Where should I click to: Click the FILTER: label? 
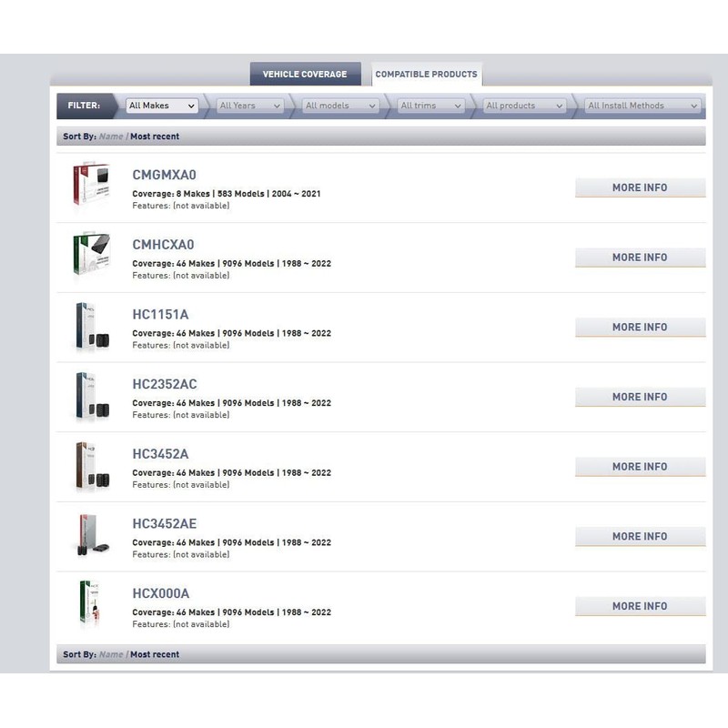pyautogui.click(x=84, y=106)
